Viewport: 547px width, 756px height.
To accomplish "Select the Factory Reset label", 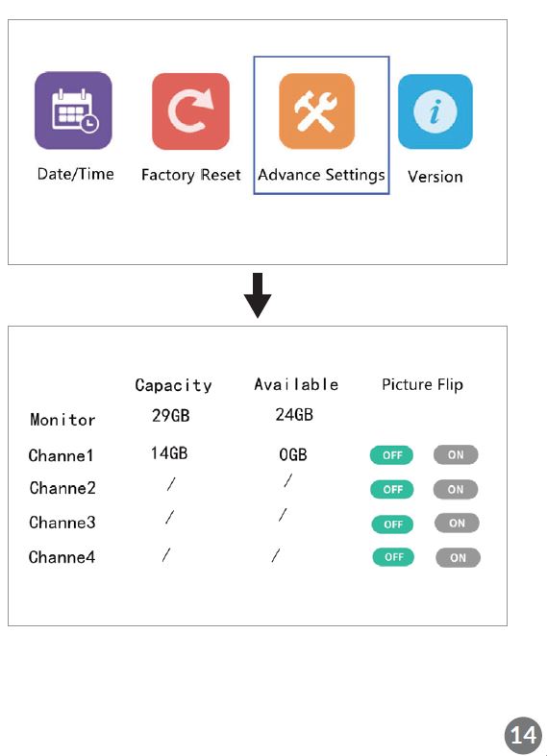I will pyautogui.click(x=191, y=175).
